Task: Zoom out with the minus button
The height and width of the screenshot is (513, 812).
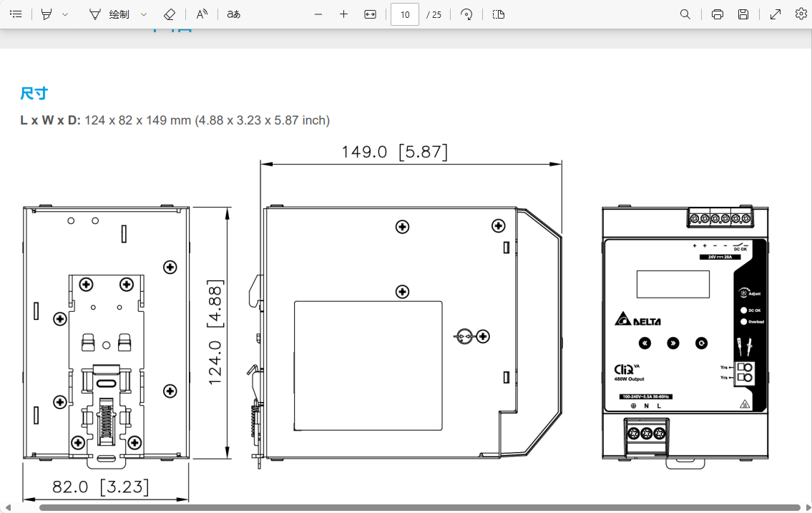Action: [x=318, y=14]
